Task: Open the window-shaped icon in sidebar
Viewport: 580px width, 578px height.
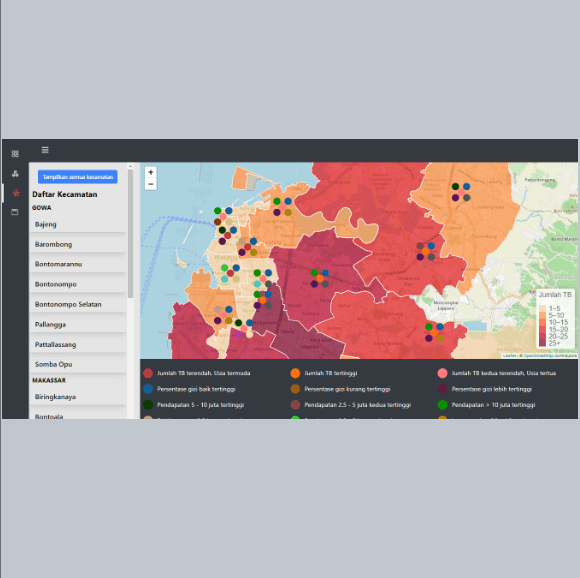Action: [14, 212]
